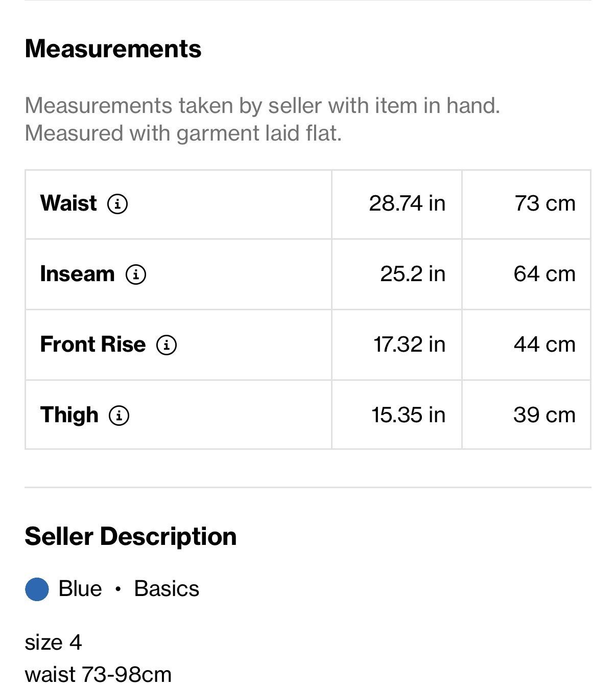This screenshot has height=687, width=616.
Task: Select the Thigh row label
Action: point(69,415)
